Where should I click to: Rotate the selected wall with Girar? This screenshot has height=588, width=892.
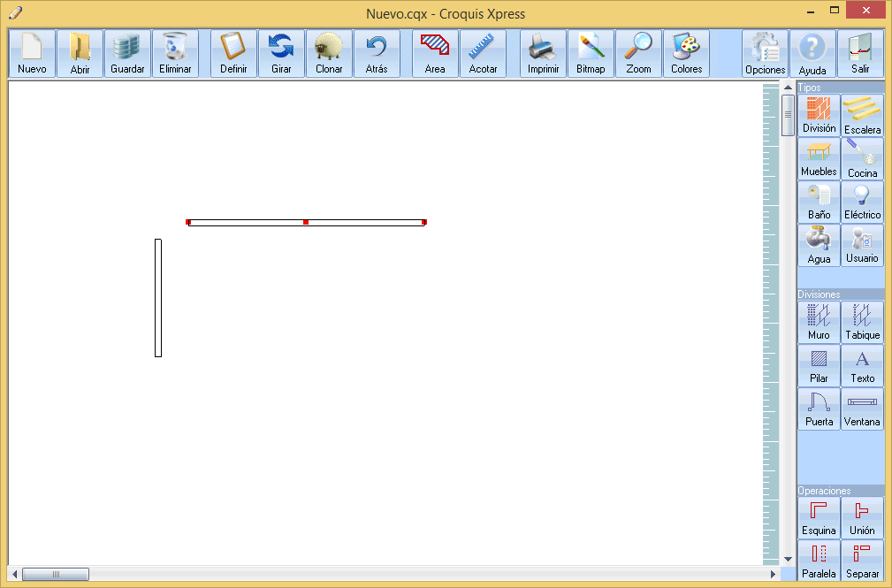point(281,53)
